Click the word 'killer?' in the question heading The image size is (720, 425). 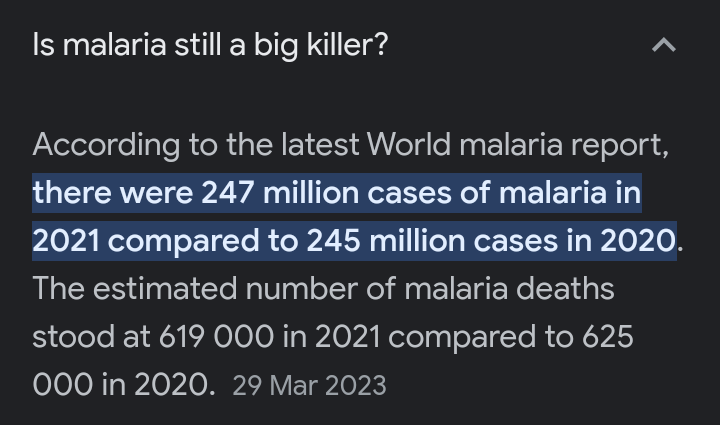[x=347, y=45]
